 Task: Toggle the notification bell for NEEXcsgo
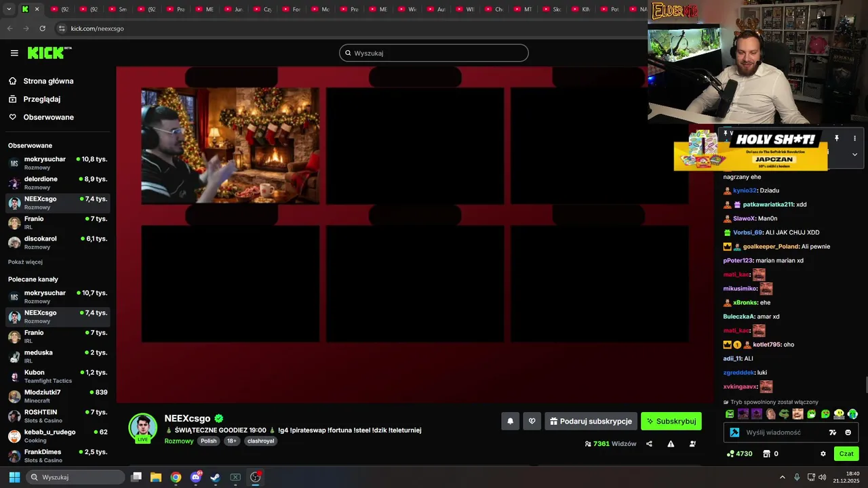[511, 421]
